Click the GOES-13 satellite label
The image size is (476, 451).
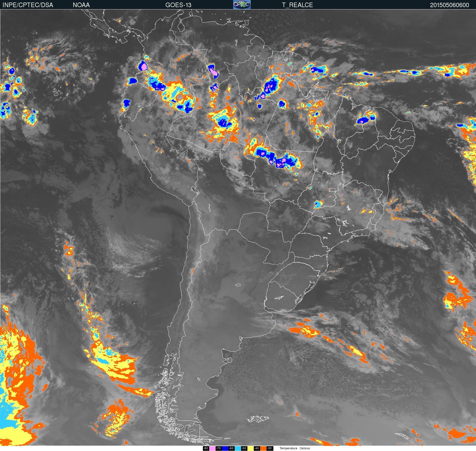tap(178, 5)
